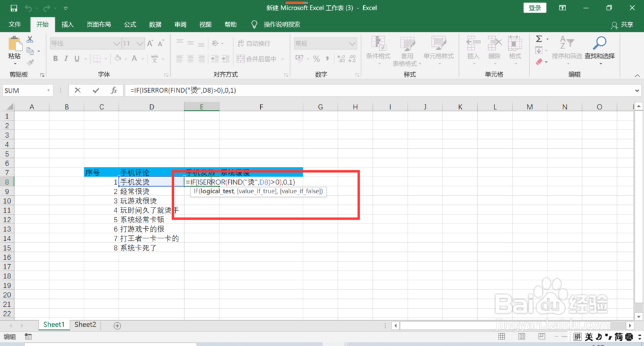Collapse the ribbon with chevron

637,75
